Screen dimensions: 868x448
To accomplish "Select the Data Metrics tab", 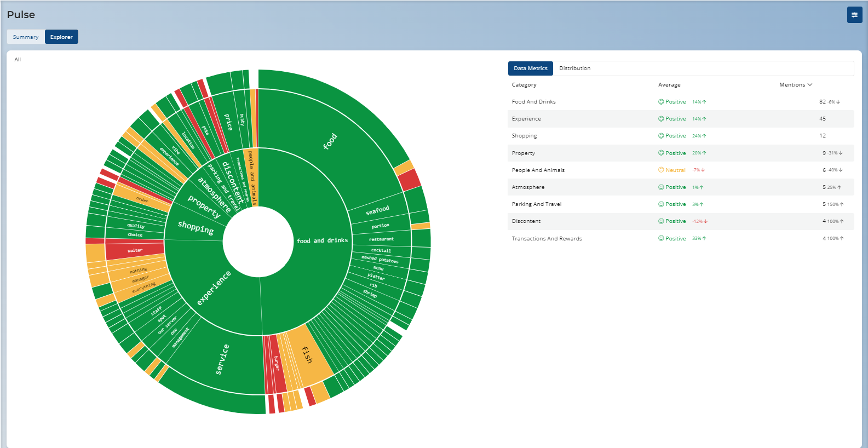I will pyautogui.click(x=530, y=68).
